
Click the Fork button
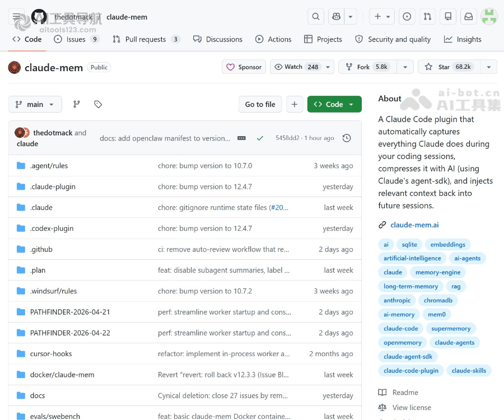368,67
